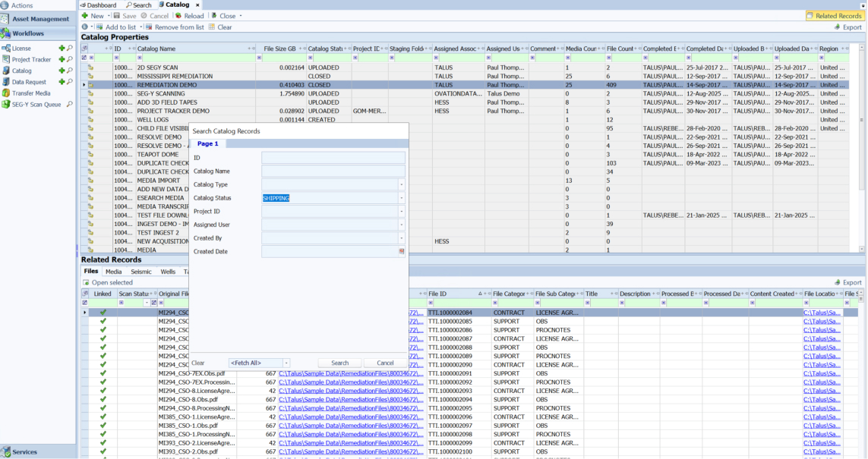Reload the catalog list from the toolbar
Image resolution: width=868 pixels, height=459 pixels.
[189, 16]
